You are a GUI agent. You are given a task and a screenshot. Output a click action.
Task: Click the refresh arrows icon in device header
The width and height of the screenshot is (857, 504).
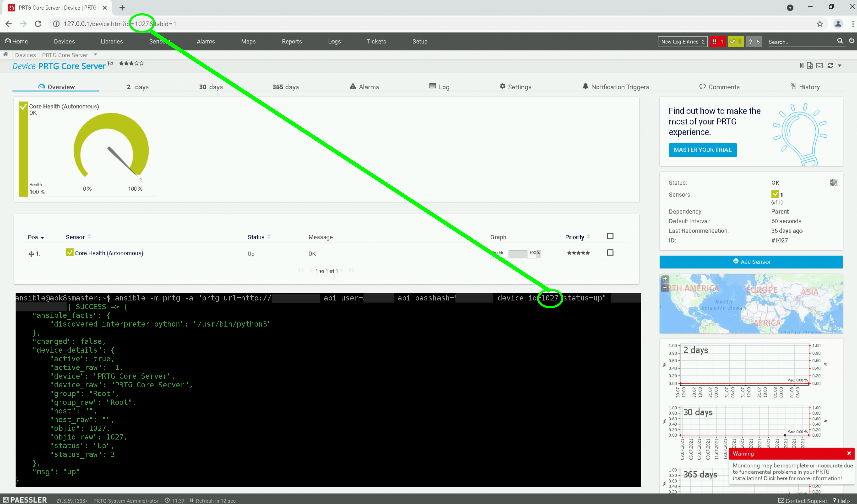[830, 66]
